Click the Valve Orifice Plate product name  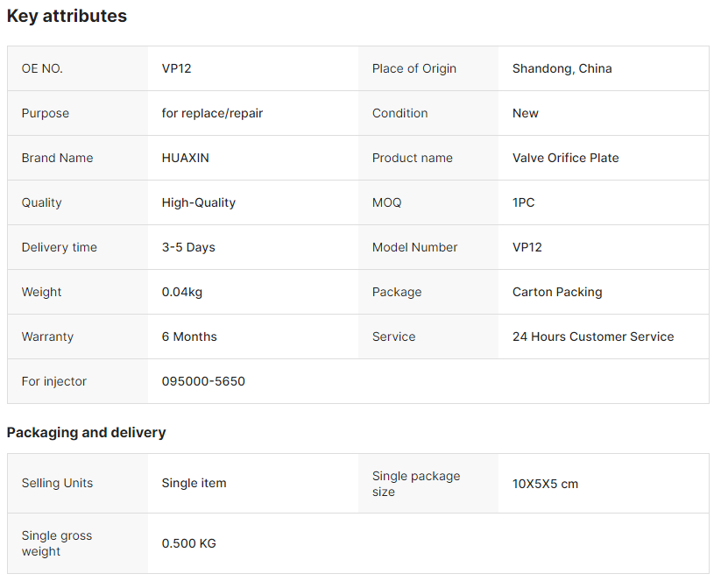pyautogui.click(x=565, y=158)
